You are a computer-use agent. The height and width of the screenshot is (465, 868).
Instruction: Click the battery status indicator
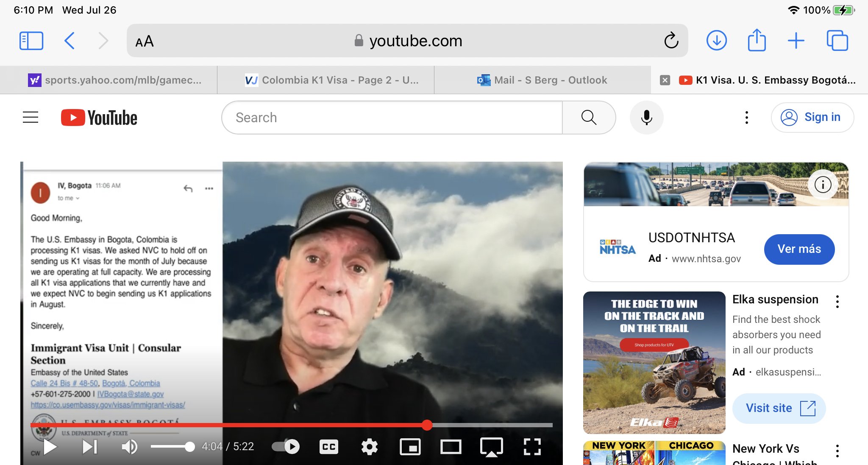point(844,10)
